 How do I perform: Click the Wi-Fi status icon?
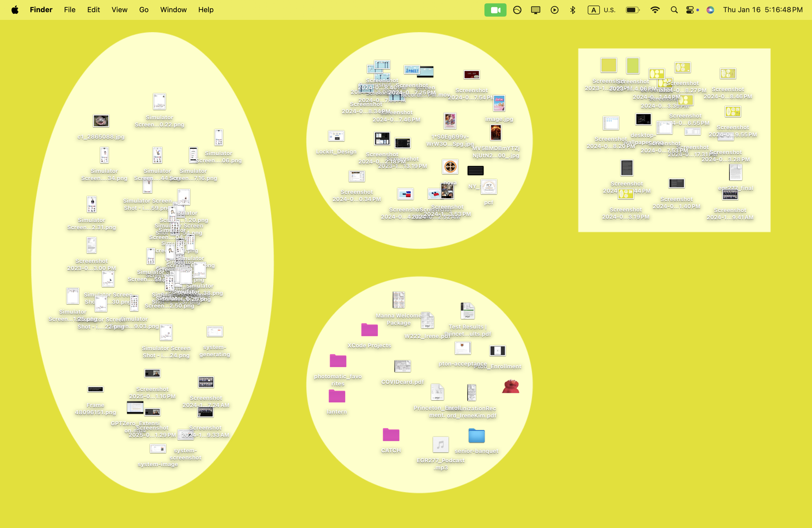tap(655, 10)
